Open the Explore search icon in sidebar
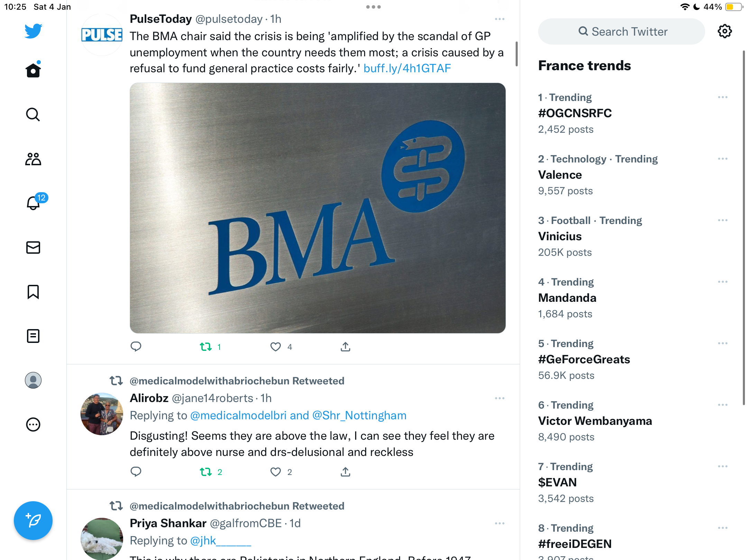The height and width of the screenshot is (560, 747). click(x=33, y=114)
